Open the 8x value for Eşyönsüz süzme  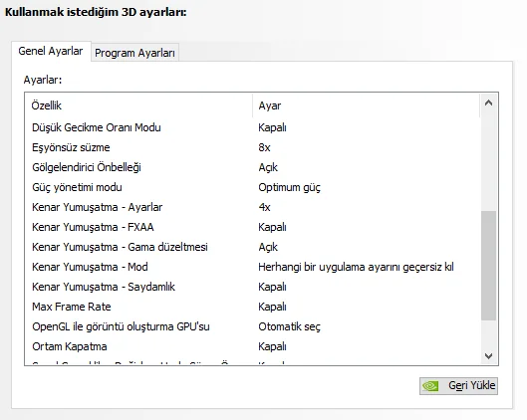pos(265,147)
